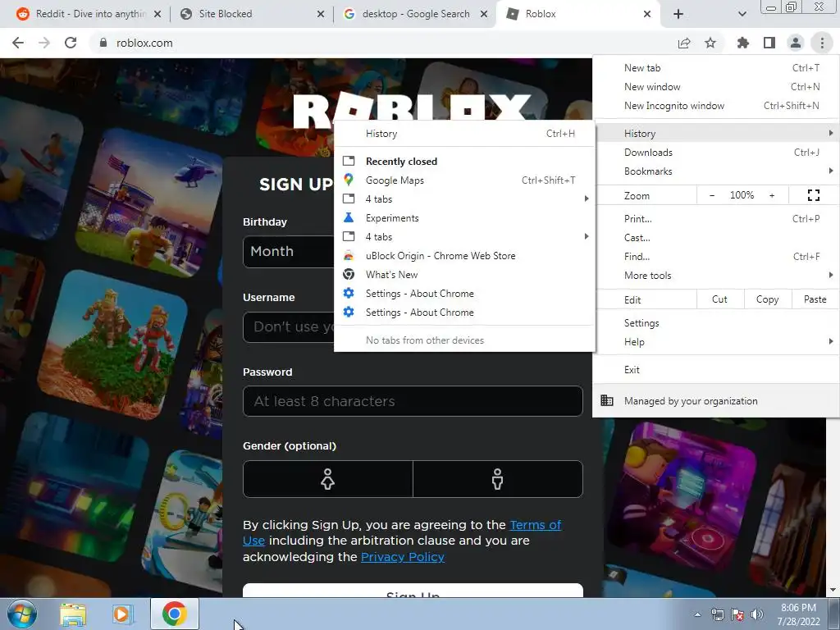840x630 pixels.
Task: Open Downloads from Chrome menu
Action: (x=716, y=153)
